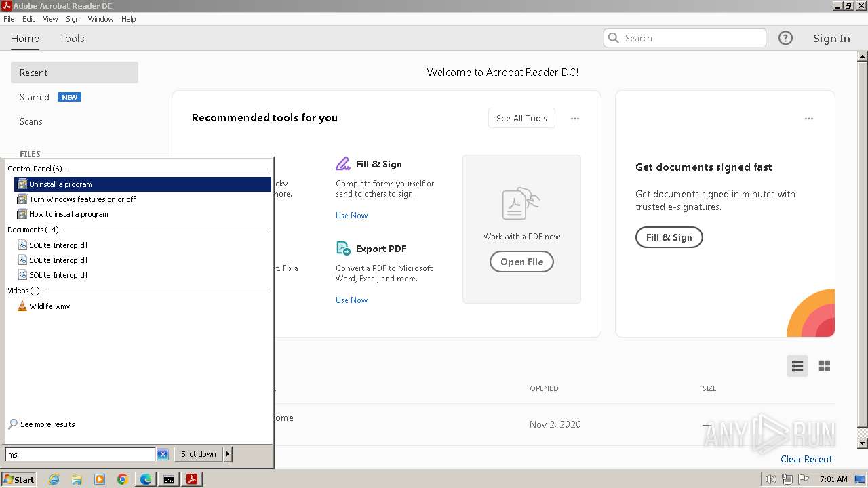The height and width of the screenshot is (488, 868).
Task: Open the File menu
Action: coord(9,19)
